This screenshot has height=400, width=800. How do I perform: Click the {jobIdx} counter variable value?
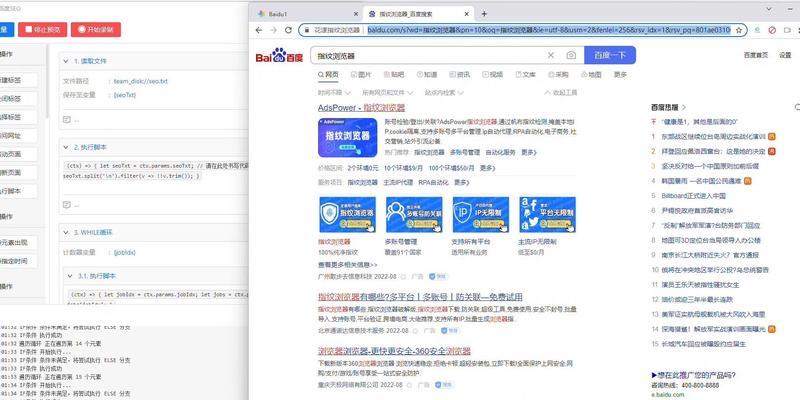pos(124,253)
